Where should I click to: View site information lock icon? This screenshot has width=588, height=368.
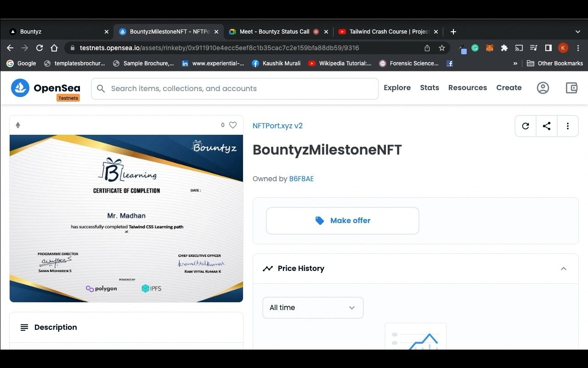(x=72, y=48)
